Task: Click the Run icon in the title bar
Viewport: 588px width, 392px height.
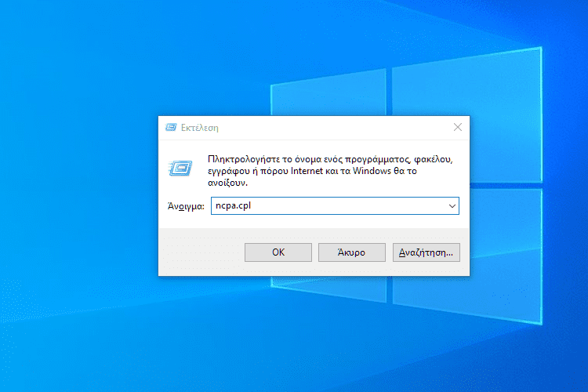Action: [171, 128]
